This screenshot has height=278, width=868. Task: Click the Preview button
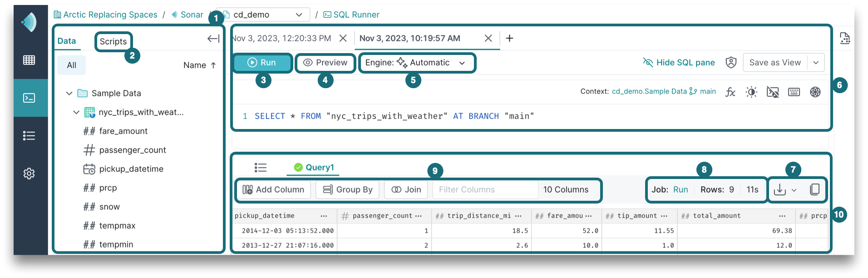[x=325, y=63]
